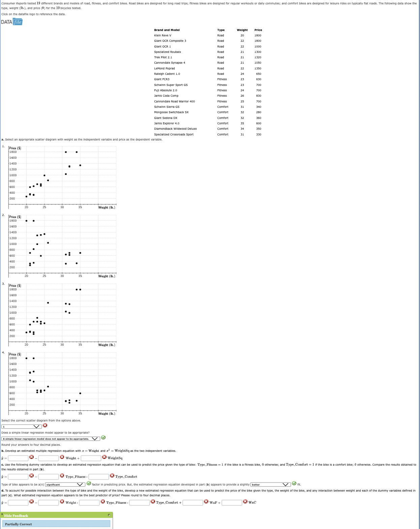Image resolution: width=420 pixels, height=529 pixels.
Task: Click the Weight coefficient field in part b
Action: coord(49,458)
